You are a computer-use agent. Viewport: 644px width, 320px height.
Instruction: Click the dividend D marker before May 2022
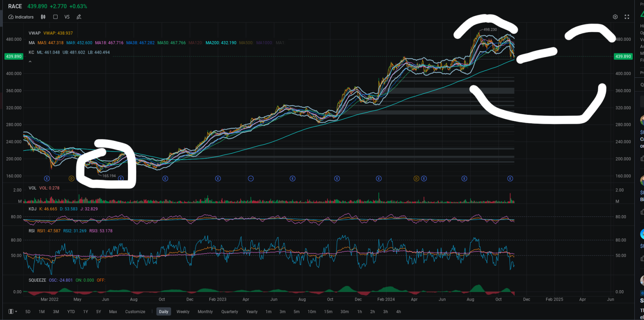coord(72,179)
